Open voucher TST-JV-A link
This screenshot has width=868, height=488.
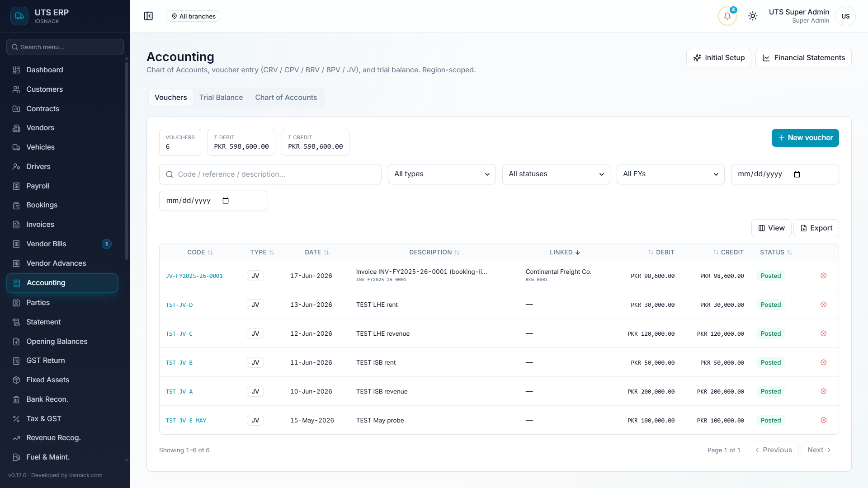[179, 392]
